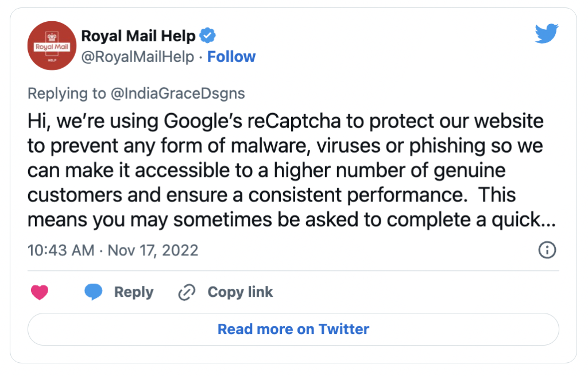Click the Copy link text
Image resolution: width=588 pixels, height=376 pixels.
[240, 292]
